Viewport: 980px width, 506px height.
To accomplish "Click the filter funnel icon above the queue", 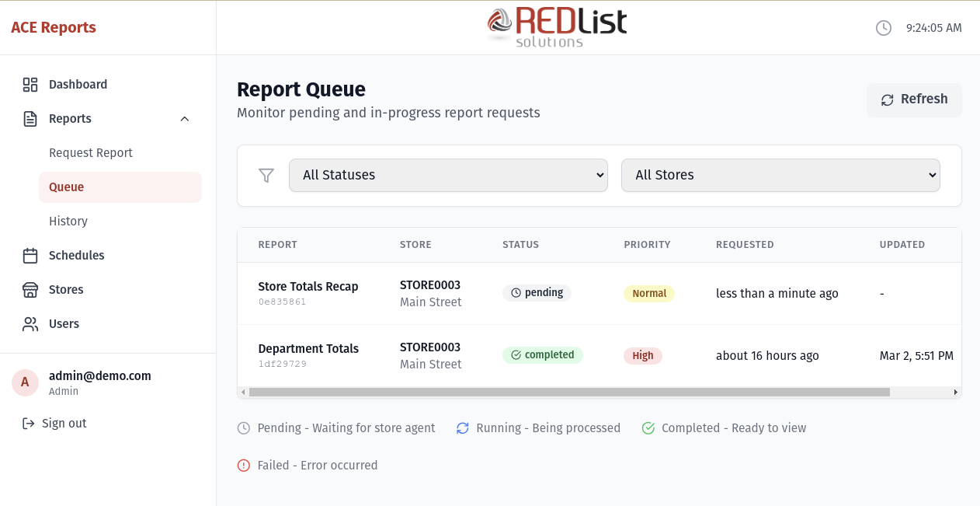I will 266,176.
